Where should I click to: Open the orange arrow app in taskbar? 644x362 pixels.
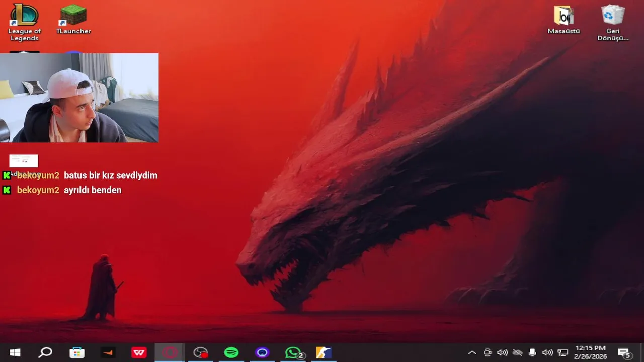[x=108, y=353]
